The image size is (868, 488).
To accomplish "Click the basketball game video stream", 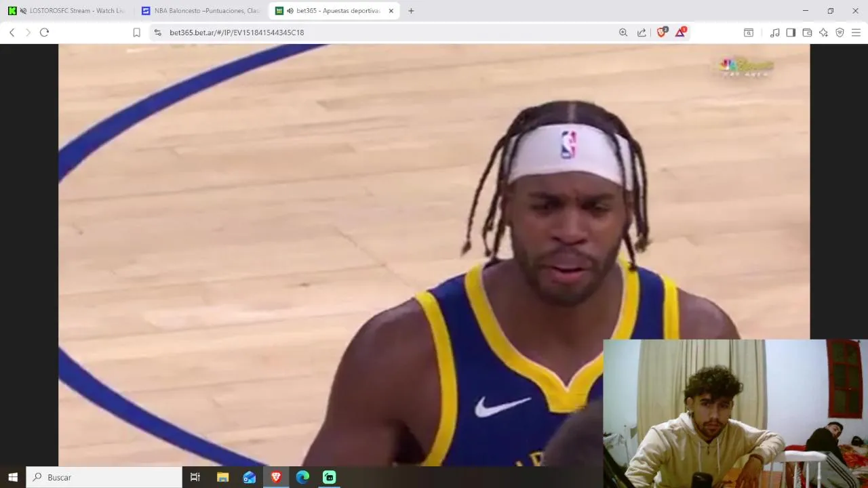I will pyautogui.click(x=434, y=255).
